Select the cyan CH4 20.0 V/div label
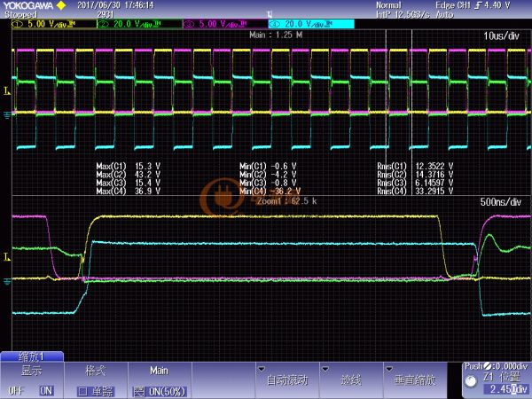This screenshot has width=532, height=399. click(x=311, y=24)
